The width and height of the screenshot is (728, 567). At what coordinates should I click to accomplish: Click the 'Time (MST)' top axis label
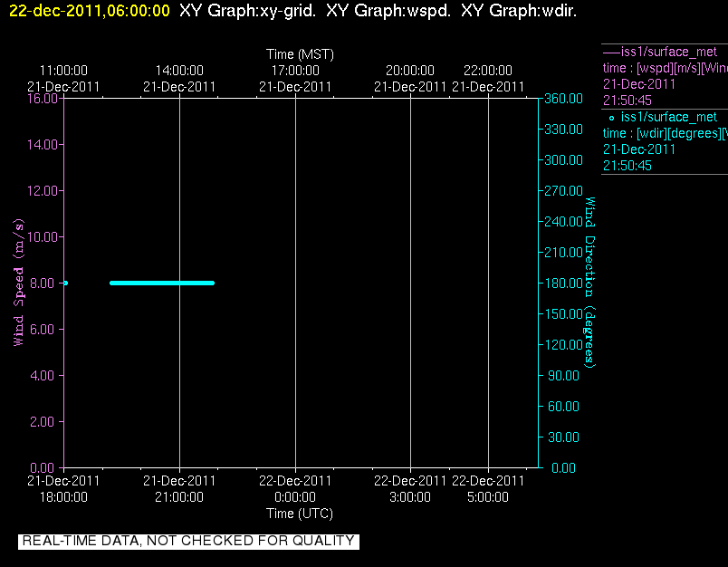[300, 54]
